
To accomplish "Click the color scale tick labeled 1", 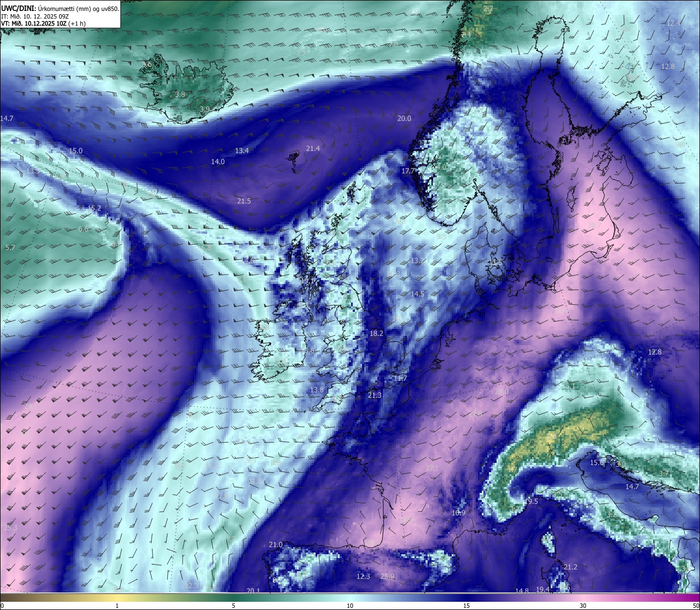I will 117,606.
